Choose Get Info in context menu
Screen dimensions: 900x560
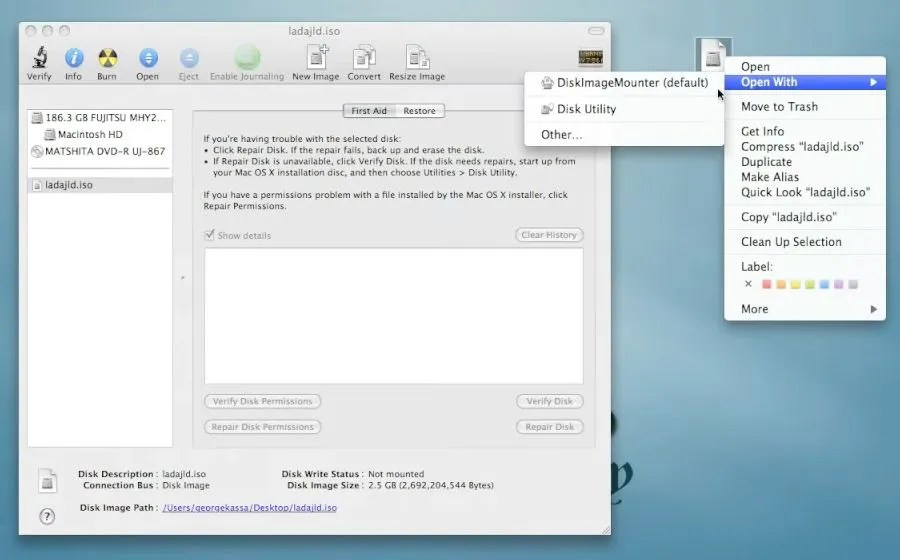(x=805, y=131)
